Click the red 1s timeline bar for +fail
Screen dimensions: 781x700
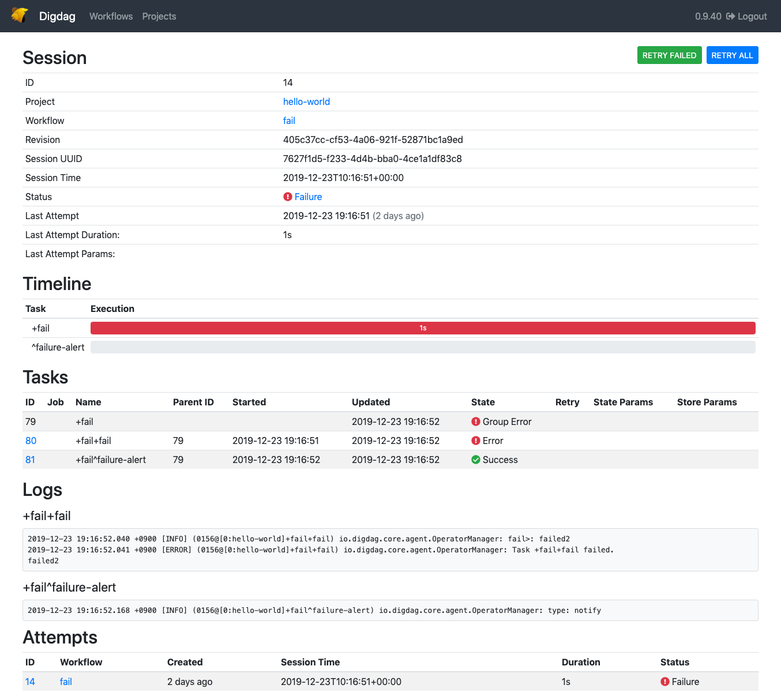point(423,328)
